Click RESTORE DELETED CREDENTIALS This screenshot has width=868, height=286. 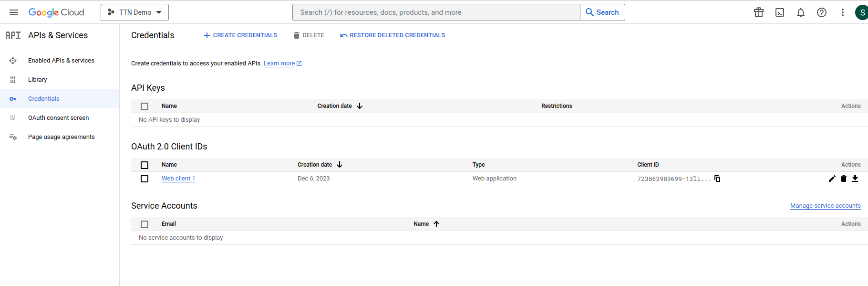coord(393,35)
